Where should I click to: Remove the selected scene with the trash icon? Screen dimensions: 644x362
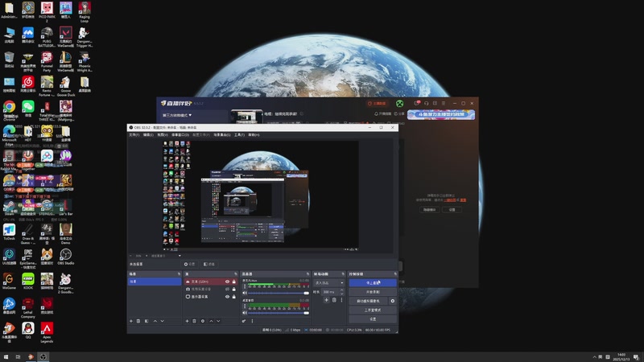pyautogui.click(x=138, y=321)
